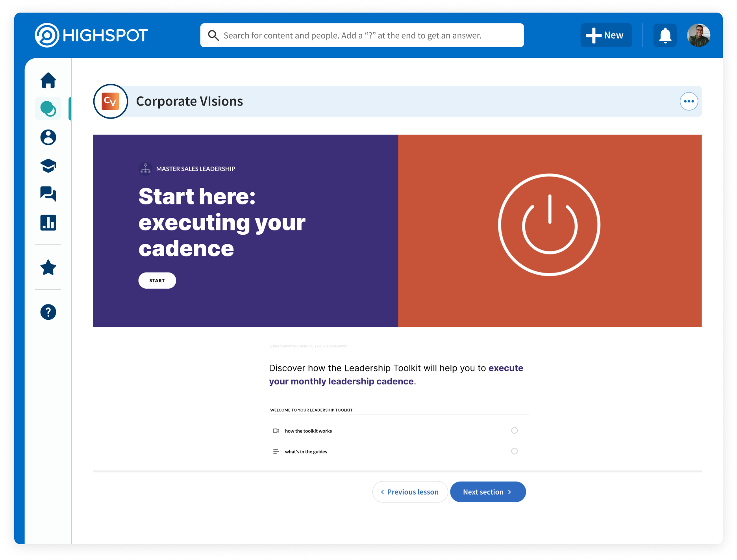
Task: Go to Next section
Action: point(487,492)
